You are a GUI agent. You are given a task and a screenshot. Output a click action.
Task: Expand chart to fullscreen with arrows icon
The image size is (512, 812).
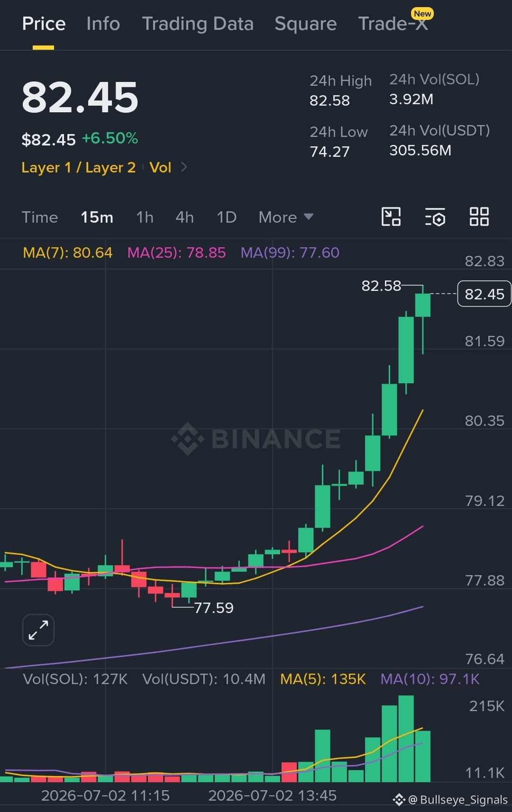[x=38, y=630]
